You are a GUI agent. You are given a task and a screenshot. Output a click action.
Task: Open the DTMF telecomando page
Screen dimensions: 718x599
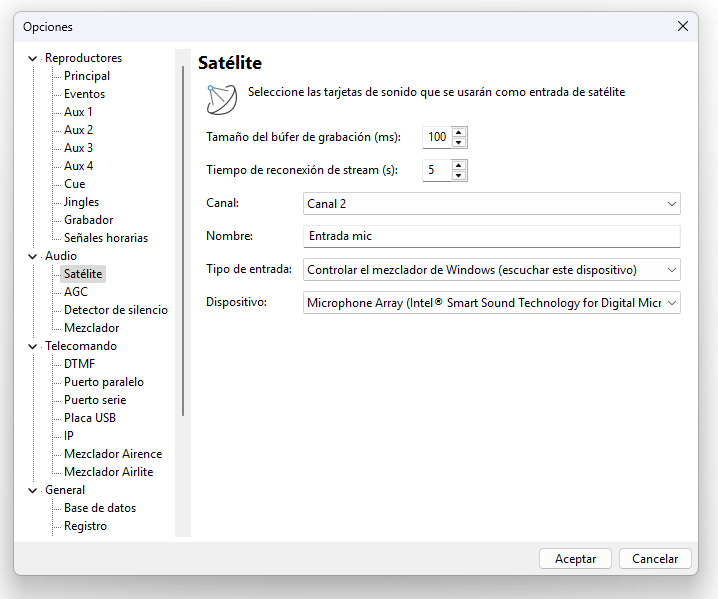[x=79, y=364]
